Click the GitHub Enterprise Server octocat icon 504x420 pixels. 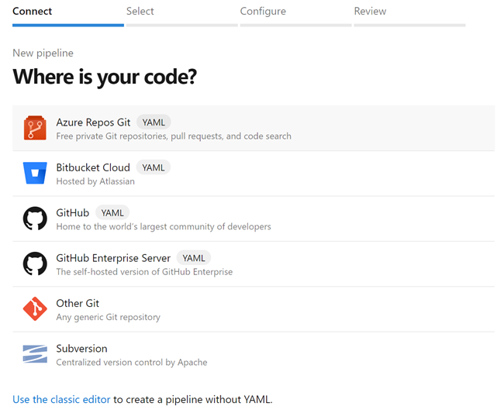coord(35,263)
